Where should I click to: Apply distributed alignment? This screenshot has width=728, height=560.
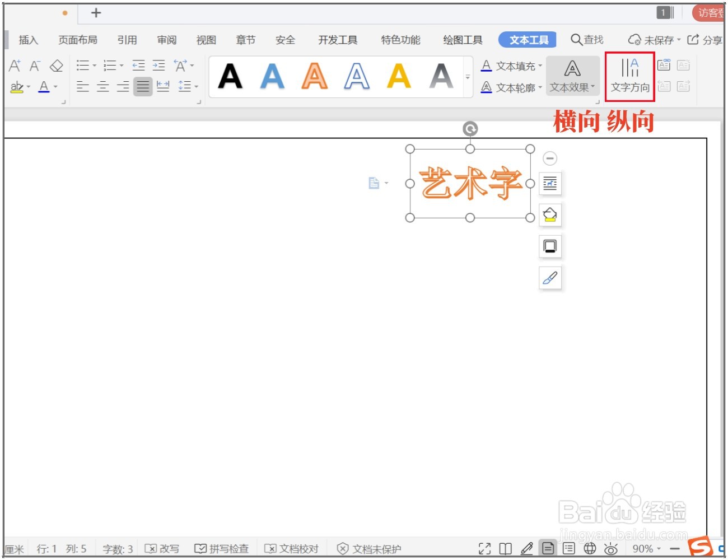click(x=163, y=86)
